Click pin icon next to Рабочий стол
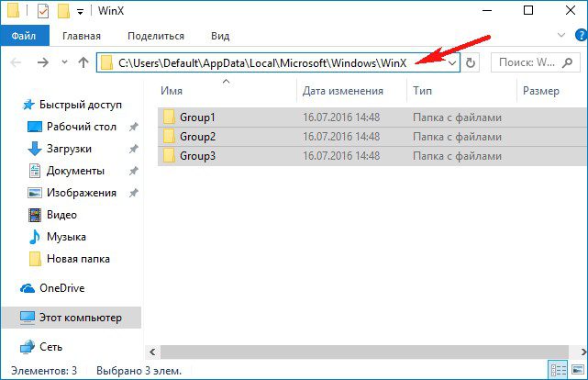The image size is (588, 380). (134, 128)
